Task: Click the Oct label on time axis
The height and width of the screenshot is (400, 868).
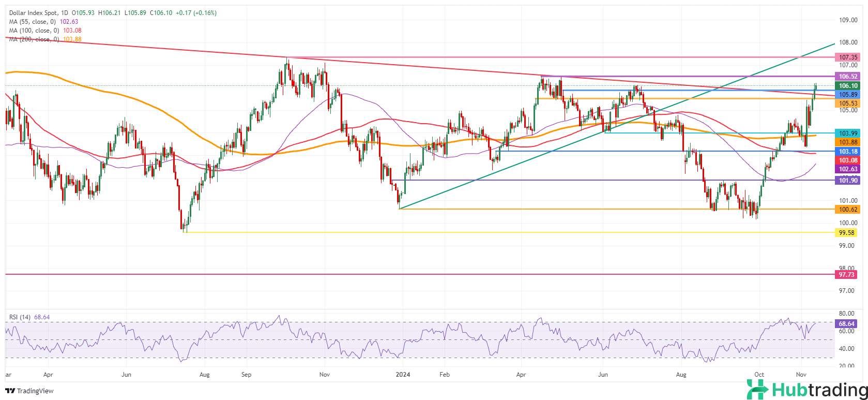Action: pos(759,374)
